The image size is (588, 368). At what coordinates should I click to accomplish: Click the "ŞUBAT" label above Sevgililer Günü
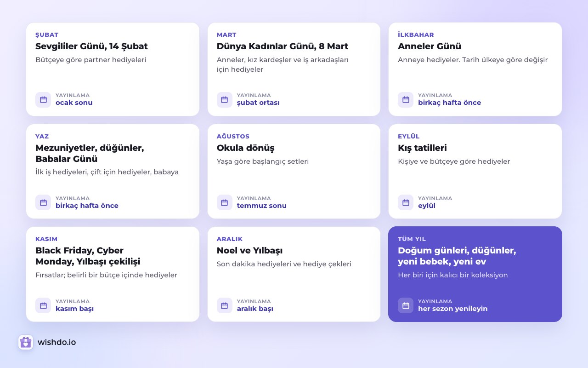tap(47, 34)
